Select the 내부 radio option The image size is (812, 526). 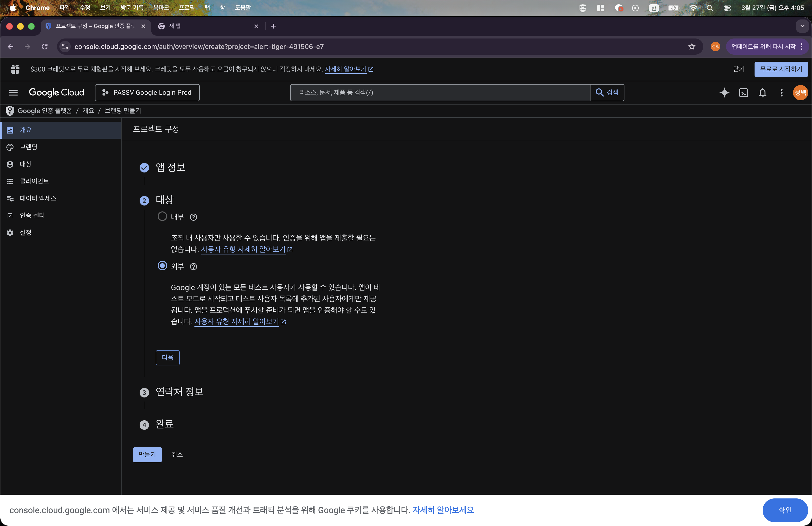coord(162,216)
